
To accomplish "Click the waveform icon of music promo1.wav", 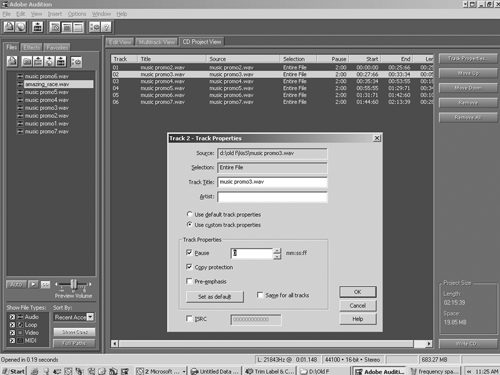I will tap(20, 124).
